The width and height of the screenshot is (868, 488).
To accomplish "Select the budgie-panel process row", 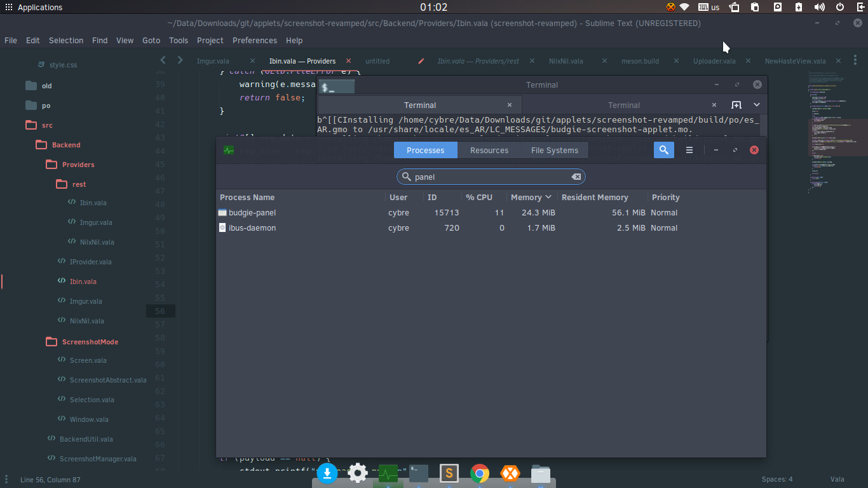I will click(x=491, y=212).
